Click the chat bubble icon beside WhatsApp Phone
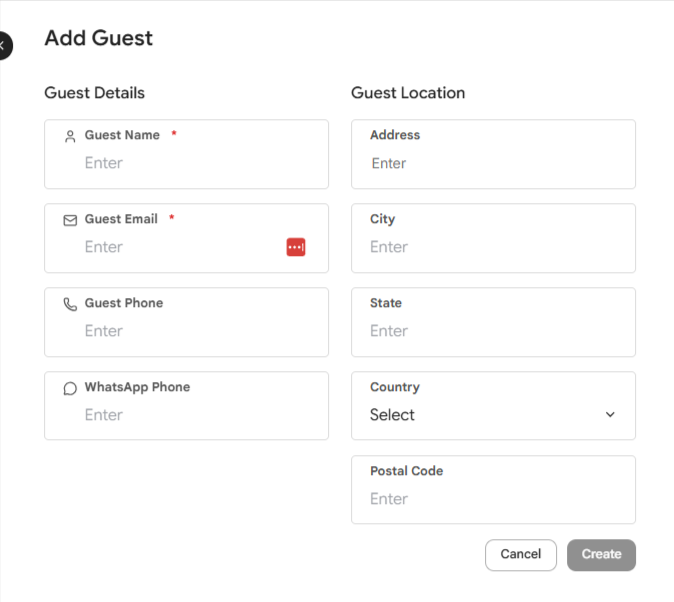The width and height of the screenshot is (674, 602). click(70, 388)
